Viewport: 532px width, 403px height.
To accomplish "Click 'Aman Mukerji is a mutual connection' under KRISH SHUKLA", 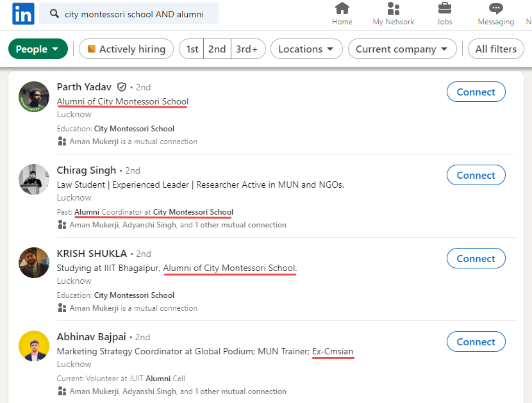I will [x=133, y=308].
